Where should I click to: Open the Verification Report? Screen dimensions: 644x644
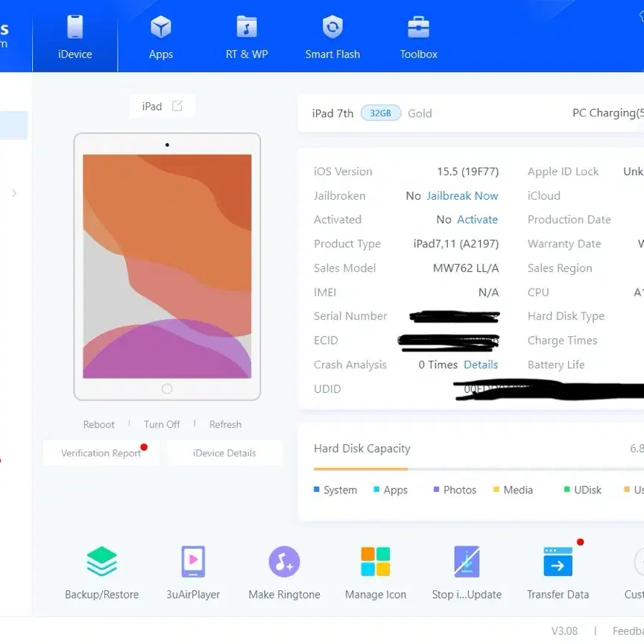click(101, 453)
